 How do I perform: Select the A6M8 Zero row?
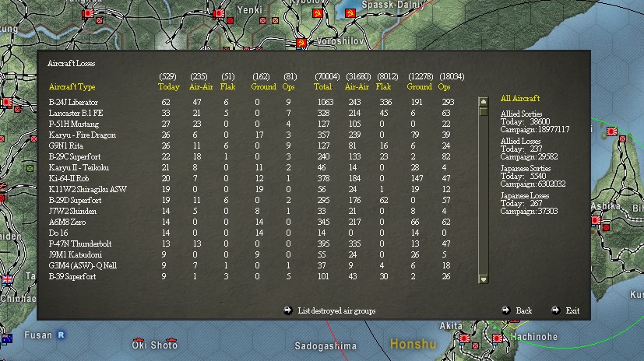pyautogui.click(x=252, y=222)
